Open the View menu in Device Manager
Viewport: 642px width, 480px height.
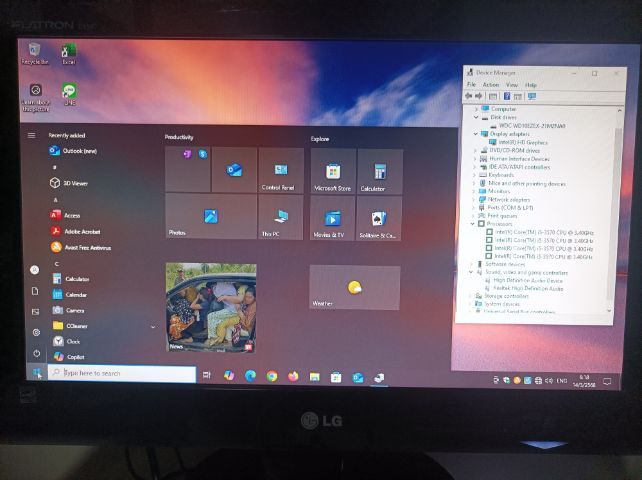(511, 85)
